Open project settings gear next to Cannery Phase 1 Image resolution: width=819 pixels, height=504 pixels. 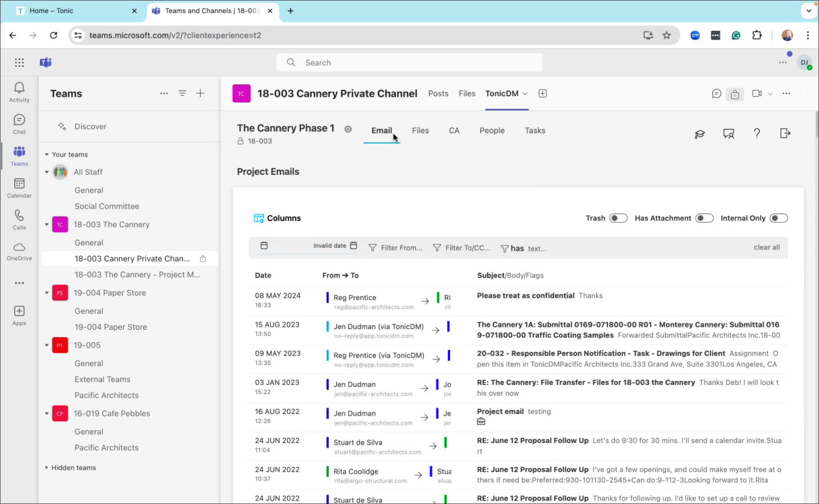348,129
